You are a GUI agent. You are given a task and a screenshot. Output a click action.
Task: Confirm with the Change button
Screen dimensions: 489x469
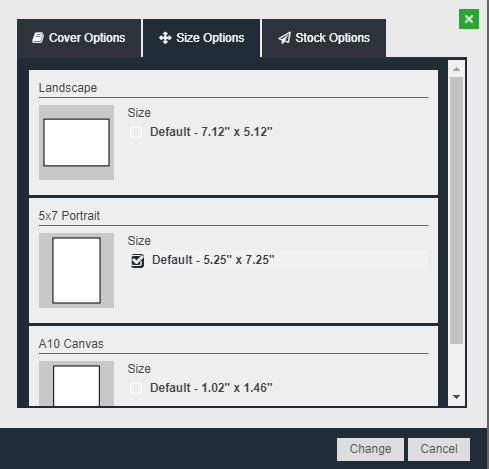[370, 449]
